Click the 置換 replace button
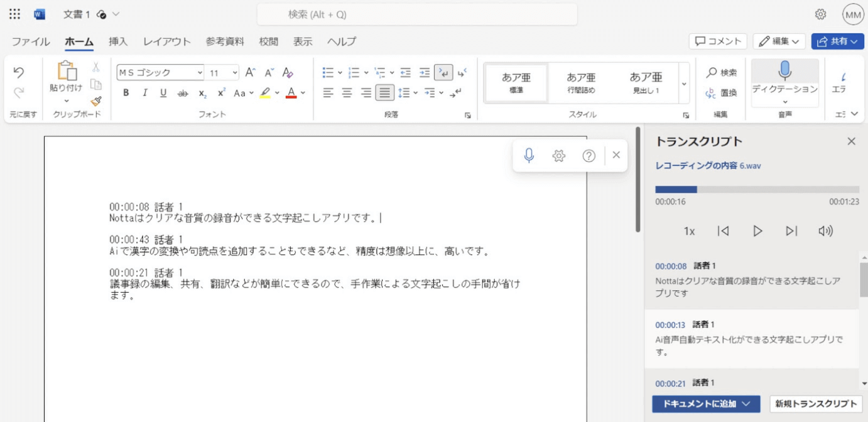The width and height of the screenshot is (868, 422). point(720,93)
